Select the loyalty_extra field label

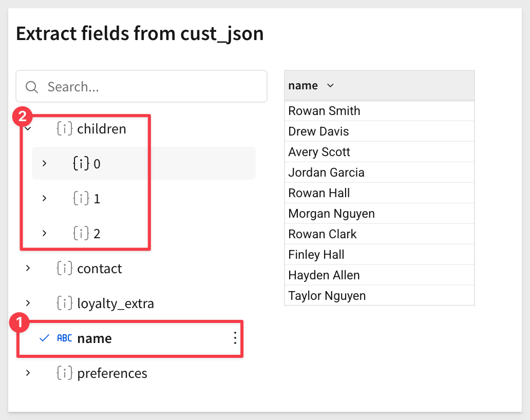click(116, 303)
